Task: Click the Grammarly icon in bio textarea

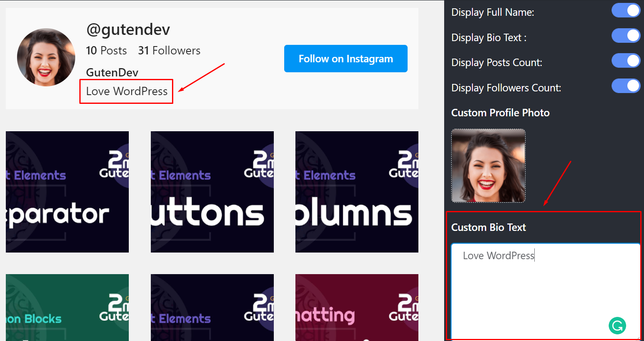Action: coord(617,326)
